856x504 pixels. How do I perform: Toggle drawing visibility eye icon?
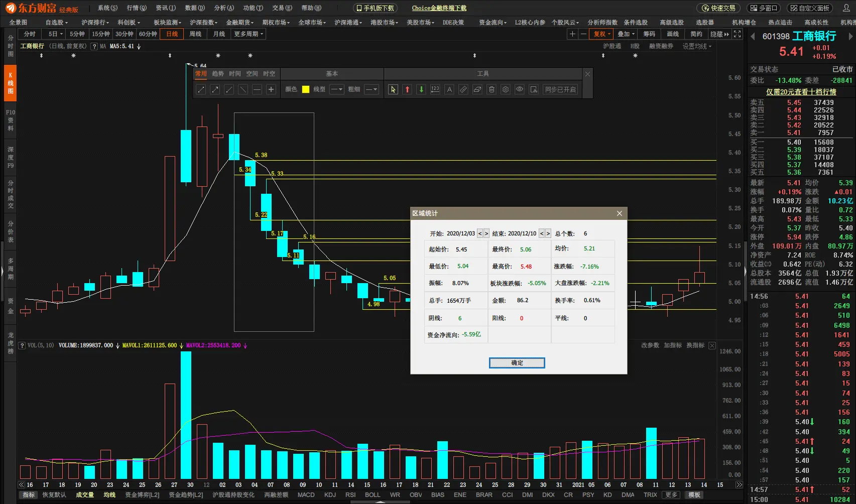pyautogui.click(x=520, y=89)
